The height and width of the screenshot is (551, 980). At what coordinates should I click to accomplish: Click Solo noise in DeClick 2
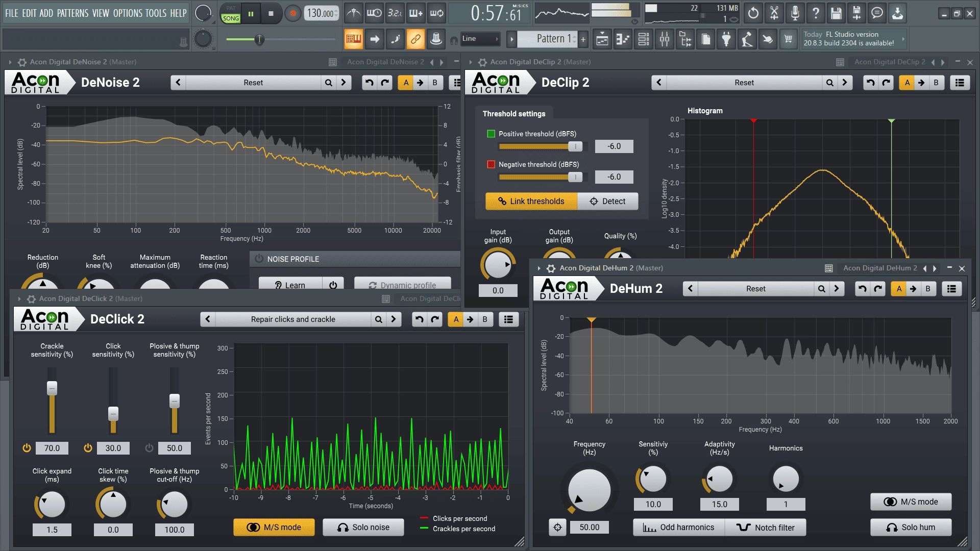[363, 527]
